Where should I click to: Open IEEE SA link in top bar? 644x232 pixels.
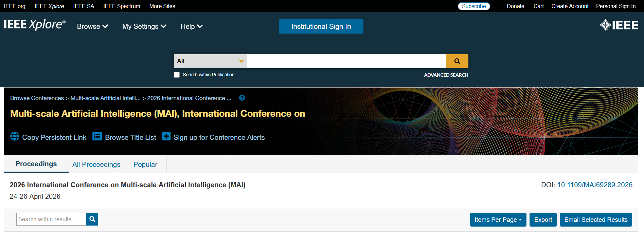point(84,6)
